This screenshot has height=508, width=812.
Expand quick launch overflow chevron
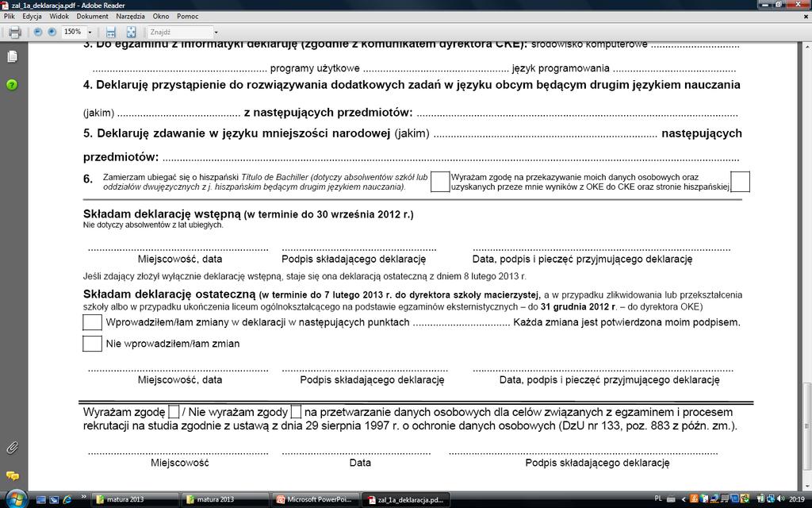83,498
